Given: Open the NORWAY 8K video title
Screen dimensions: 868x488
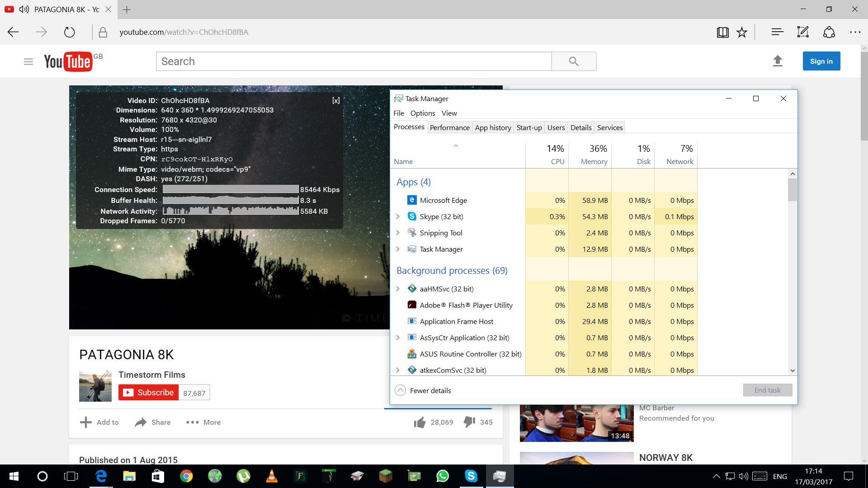Looking at the screenshot, I should pyautogui.click(x=666, y=458).
